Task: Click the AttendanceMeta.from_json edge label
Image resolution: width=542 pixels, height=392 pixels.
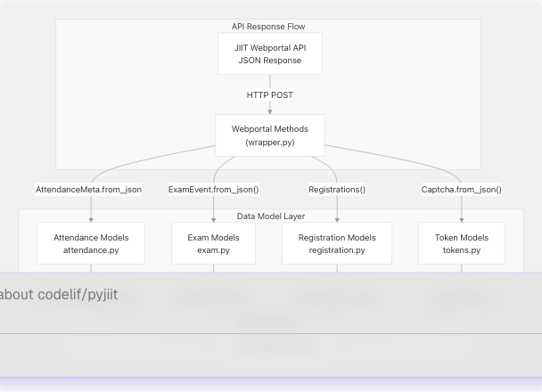Action: point(88,190)
